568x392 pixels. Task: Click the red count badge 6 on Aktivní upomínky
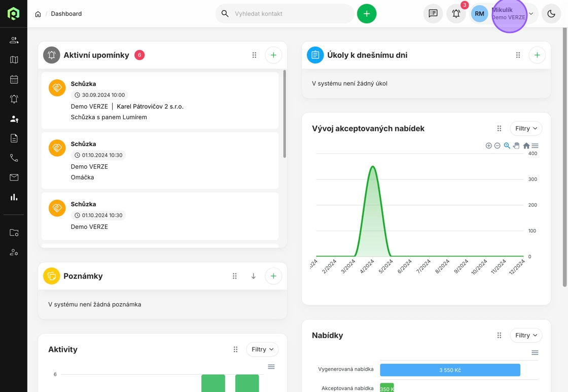coord(139,55)
